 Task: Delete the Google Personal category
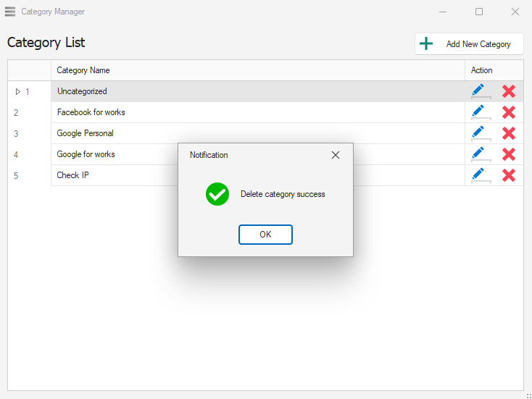[509, 133]
